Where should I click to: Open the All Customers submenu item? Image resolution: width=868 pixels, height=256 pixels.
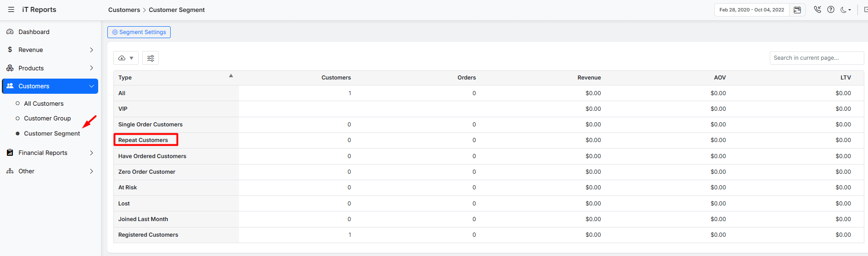pos(44,103)
